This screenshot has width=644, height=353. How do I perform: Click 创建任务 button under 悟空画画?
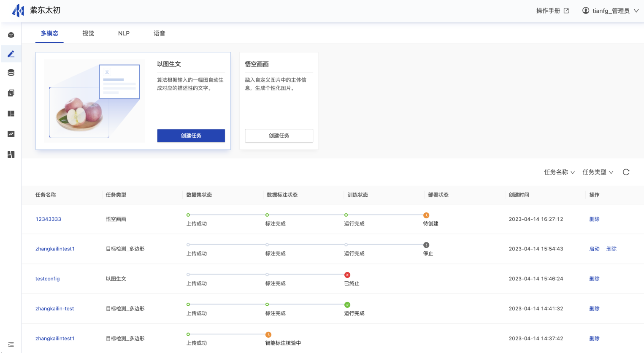click(279, 136)
